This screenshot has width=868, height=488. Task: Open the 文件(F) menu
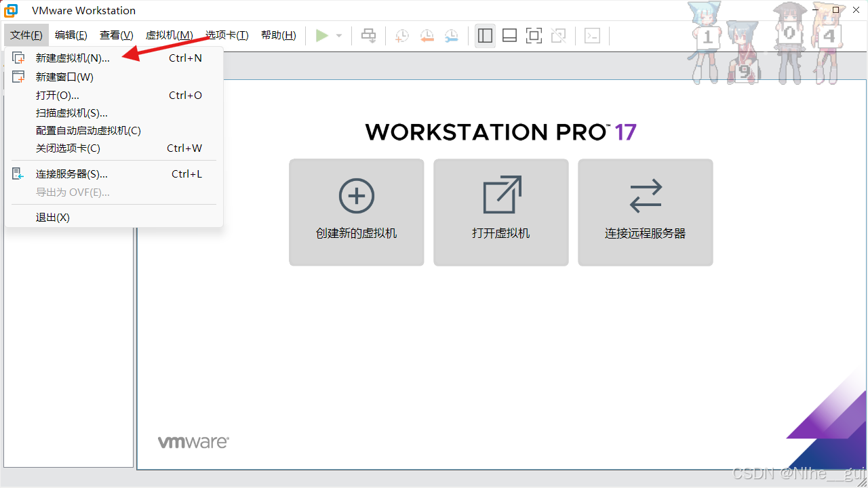(x=26, y=35)
